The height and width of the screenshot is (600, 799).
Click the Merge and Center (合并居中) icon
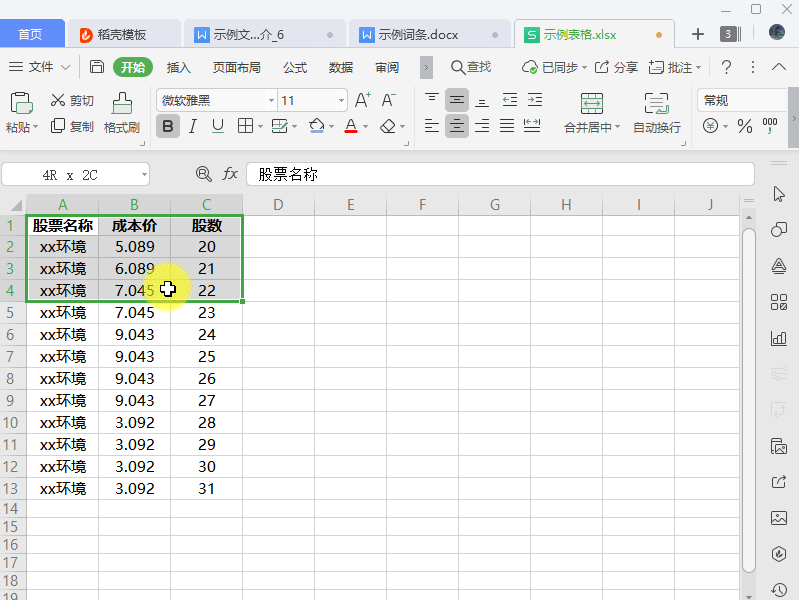591,103
